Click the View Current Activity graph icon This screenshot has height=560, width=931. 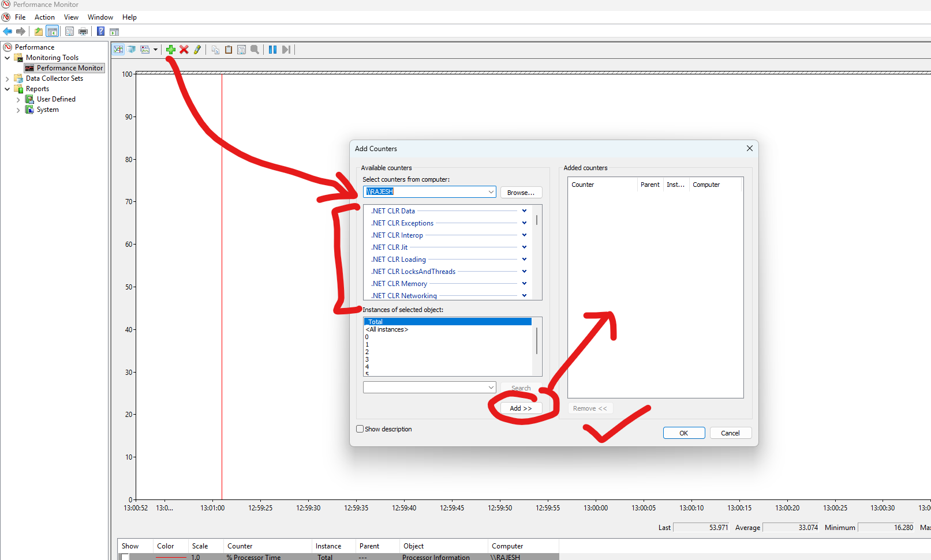118,50
